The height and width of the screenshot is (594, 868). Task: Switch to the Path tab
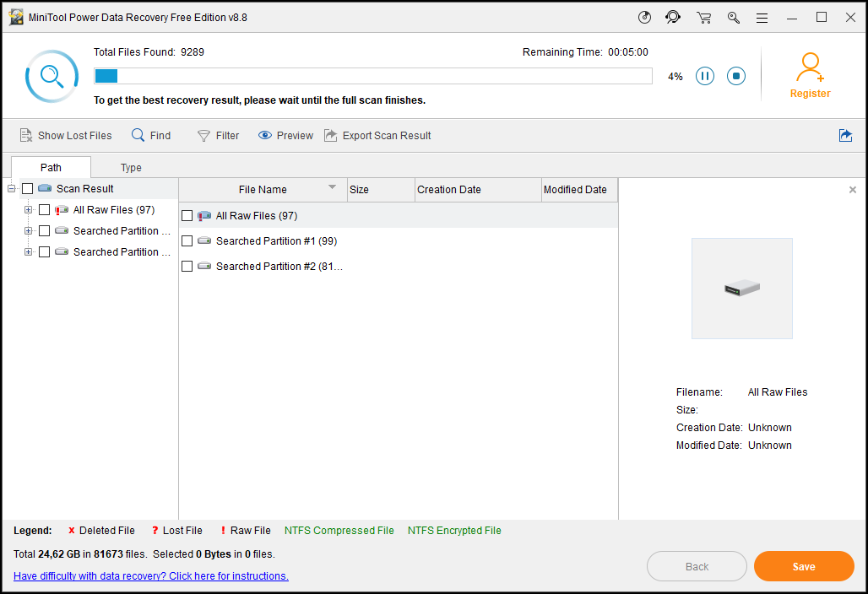tap(51, 168)
